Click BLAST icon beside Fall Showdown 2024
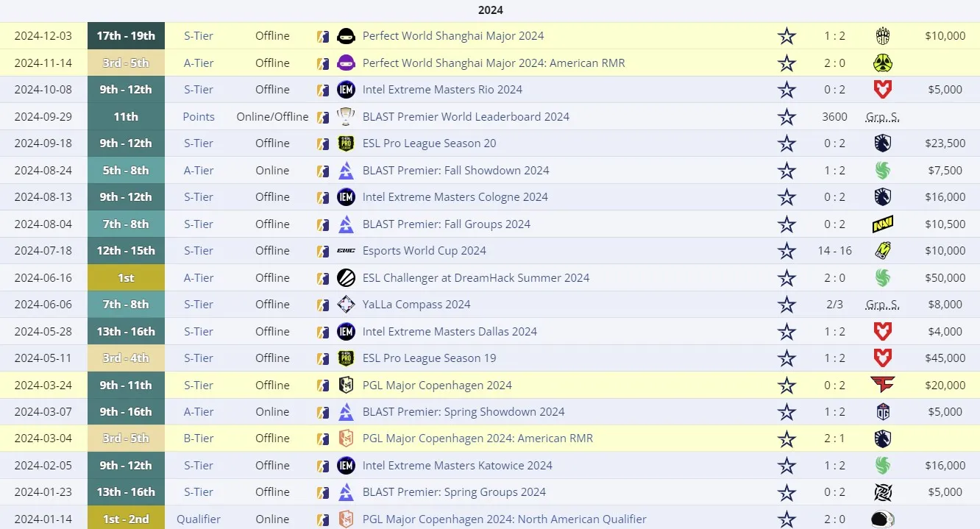Screen dimensions: 980x529 346,171
